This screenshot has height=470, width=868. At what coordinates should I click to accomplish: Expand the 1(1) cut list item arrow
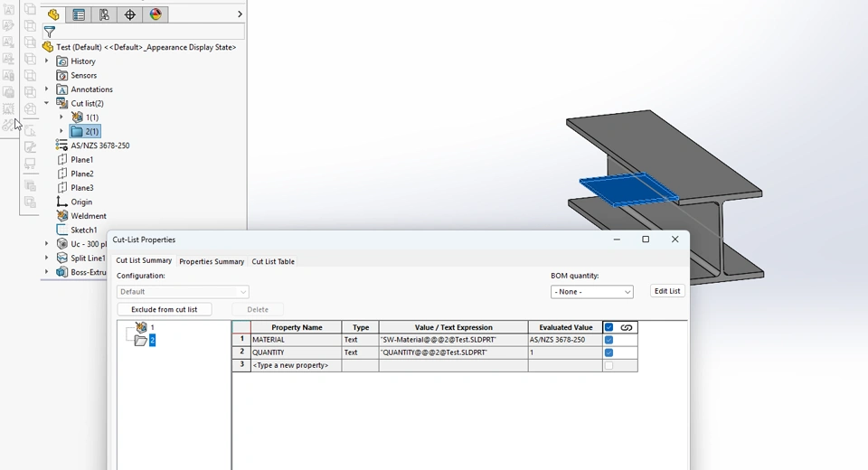(x=61, y=117)
